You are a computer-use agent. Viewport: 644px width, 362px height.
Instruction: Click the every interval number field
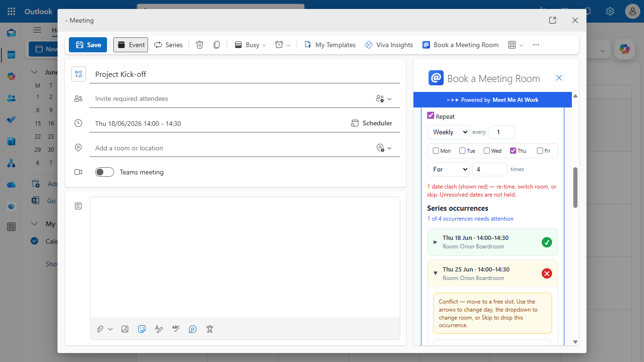click(502, 132)
